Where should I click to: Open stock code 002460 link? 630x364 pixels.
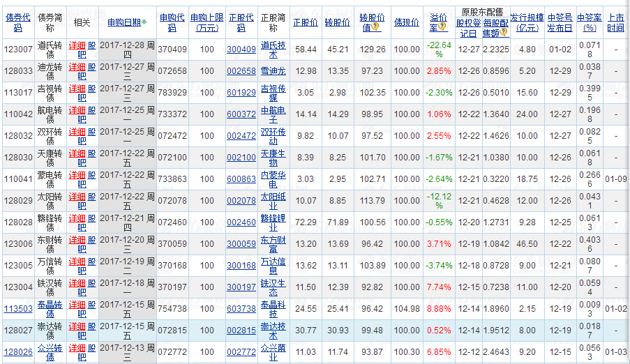tap(241, 222)
